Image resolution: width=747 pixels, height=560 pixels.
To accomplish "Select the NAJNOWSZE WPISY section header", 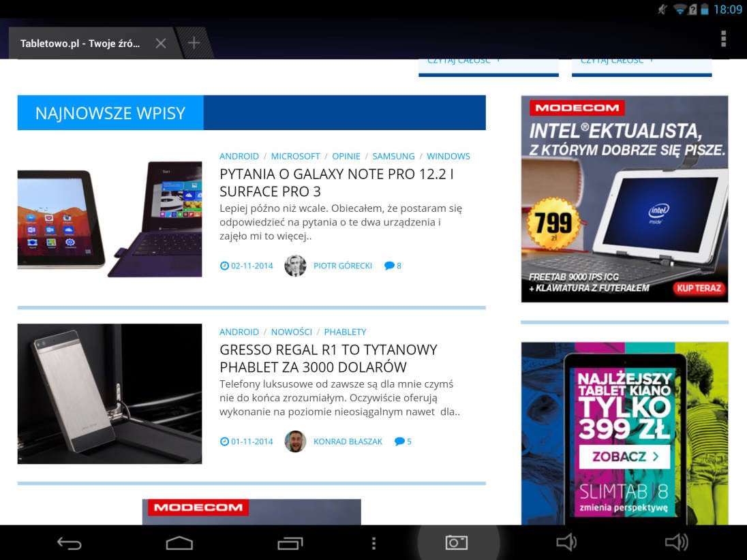I will point(110,113).
